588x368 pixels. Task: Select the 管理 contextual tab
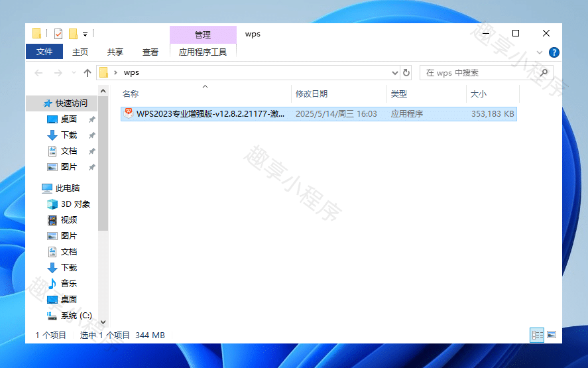tap(203, 35)
